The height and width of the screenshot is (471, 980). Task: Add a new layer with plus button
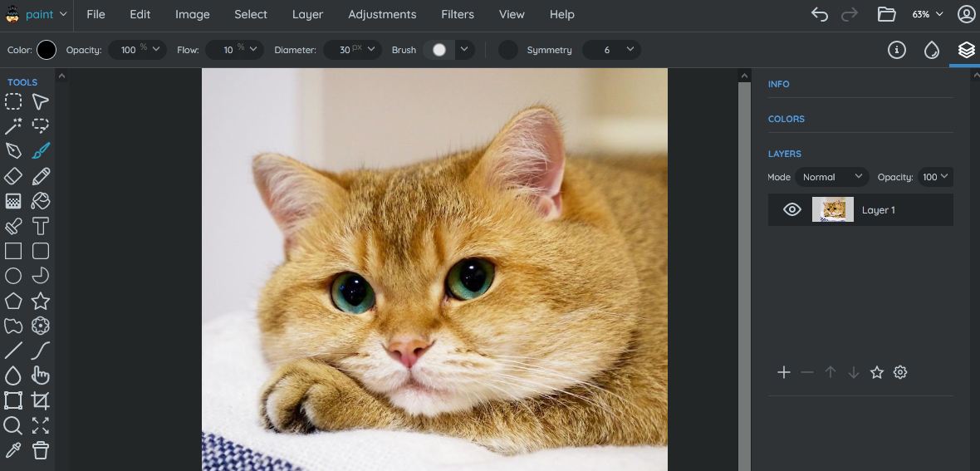point(784,372)
